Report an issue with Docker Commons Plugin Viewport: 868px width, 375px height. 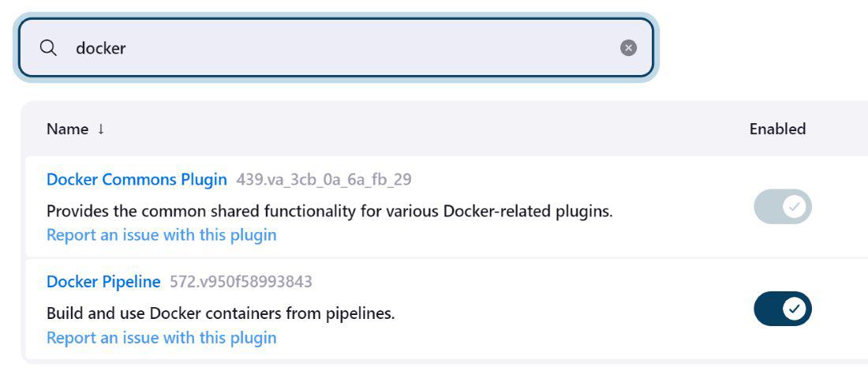pos(162,234)
